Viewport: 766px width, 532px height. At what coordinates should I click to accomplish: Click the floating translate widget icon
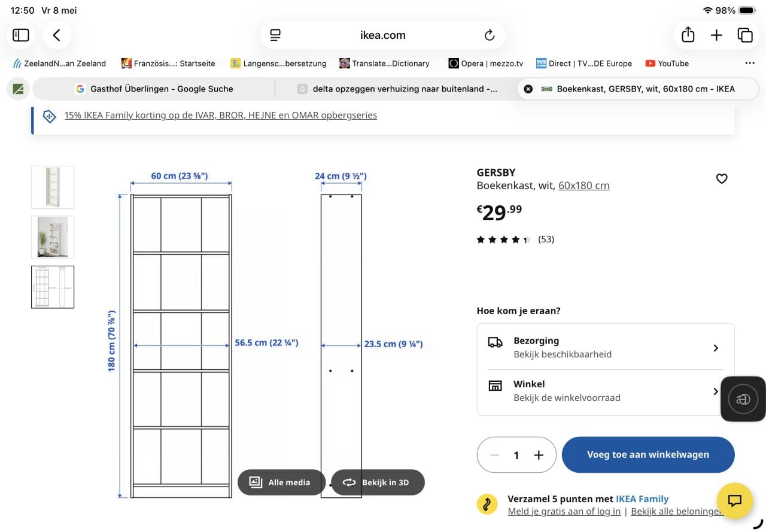[743, 399]
